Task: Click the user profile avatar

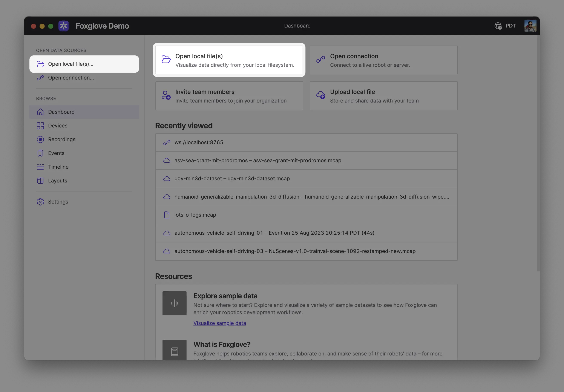Action: 530,26
